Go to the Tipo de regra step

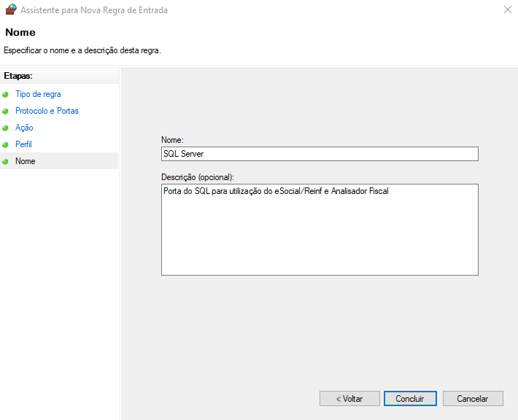coord(38,95)
